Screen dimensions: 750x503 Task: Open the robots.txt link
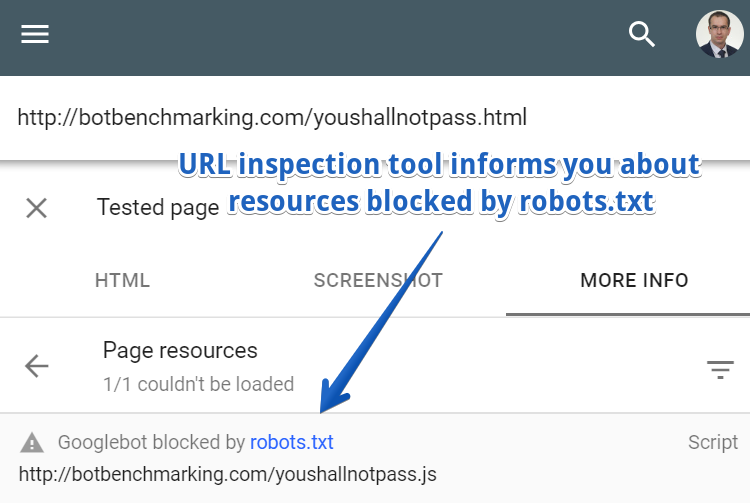click(x=291, y=442)
